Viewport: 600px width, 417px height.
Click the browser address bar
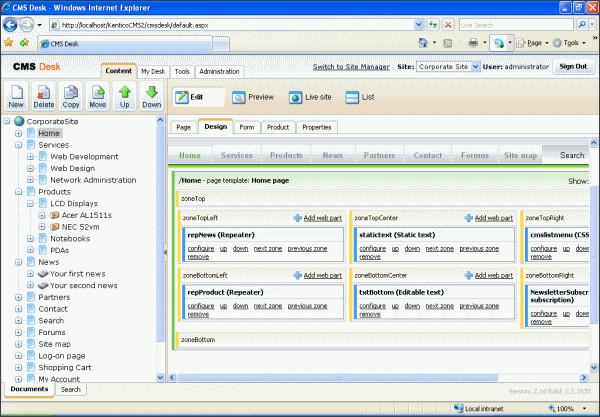pyautogui.click(x=237, y=25)
